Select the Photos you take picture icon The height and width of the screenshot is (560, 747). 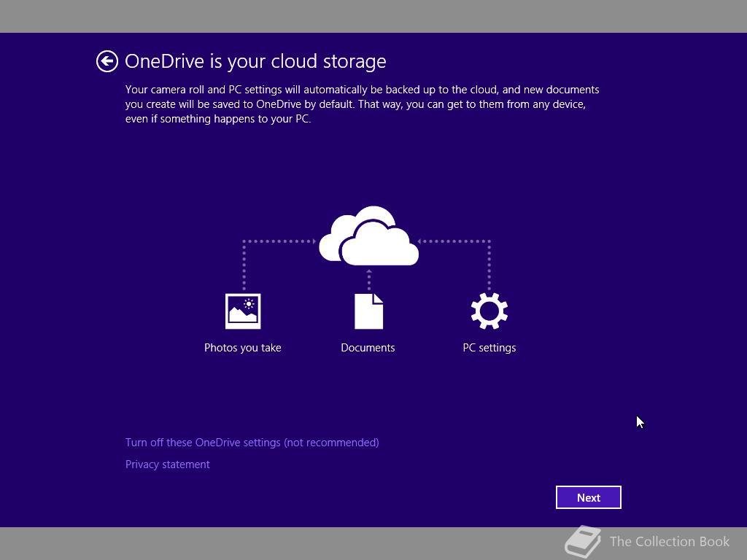[x=243, y=311]
